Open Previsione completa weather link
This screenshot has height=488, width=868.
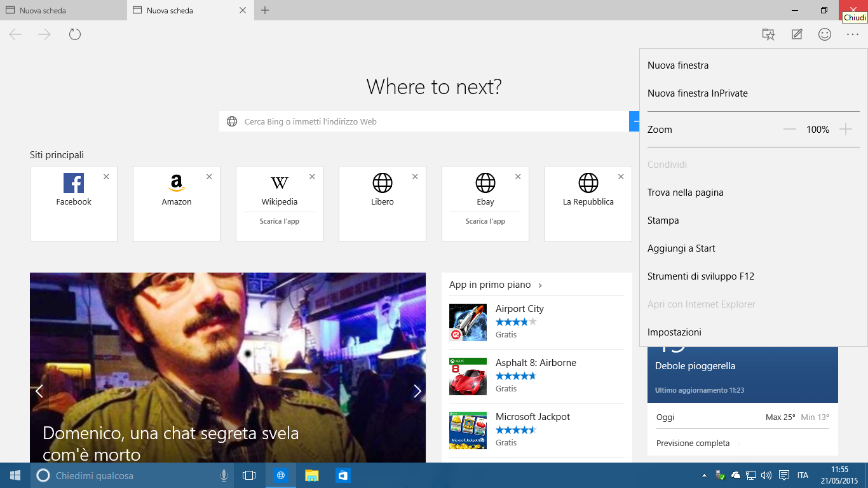coord(693,444)
